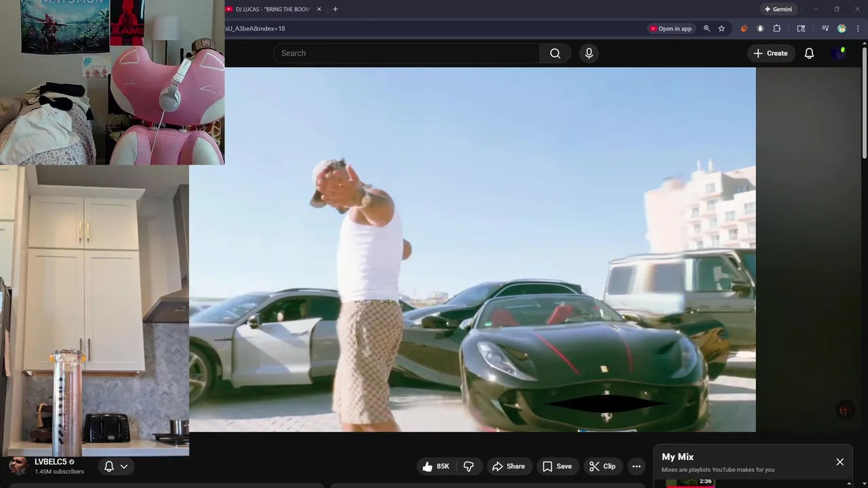The width and height of the screenshot is (868, 488).
Task: Click the webcam overlay with pink chair
Action: click(112, 82)
